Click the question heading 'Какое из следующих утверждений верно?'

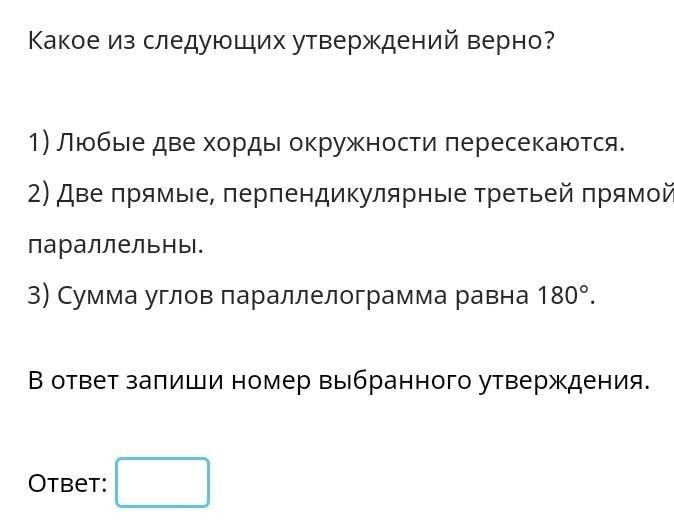tap(291, 41)
